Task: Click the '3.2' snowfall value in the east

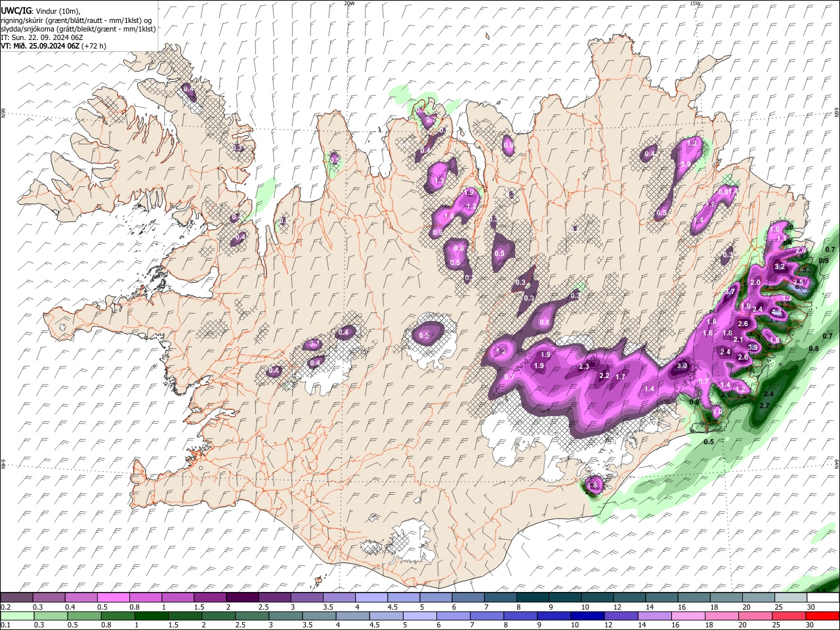Action: tap(780, 266)
